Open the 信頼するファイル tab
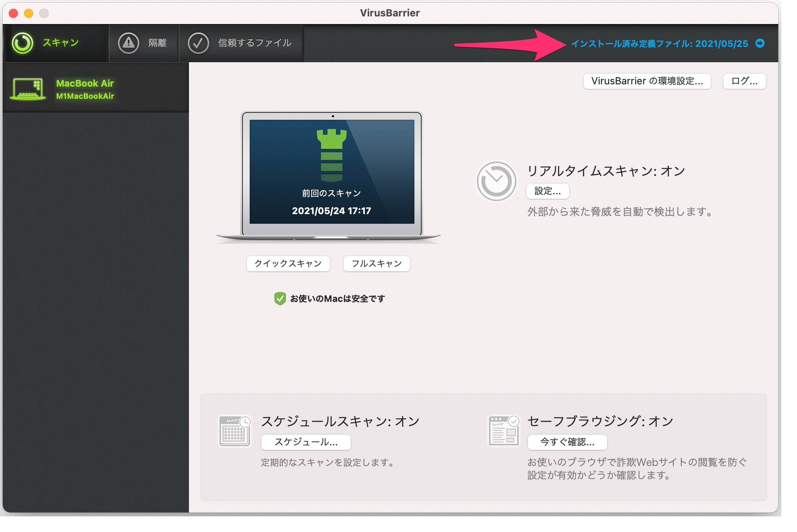This screenshot has height=532, width=797. 241,43
